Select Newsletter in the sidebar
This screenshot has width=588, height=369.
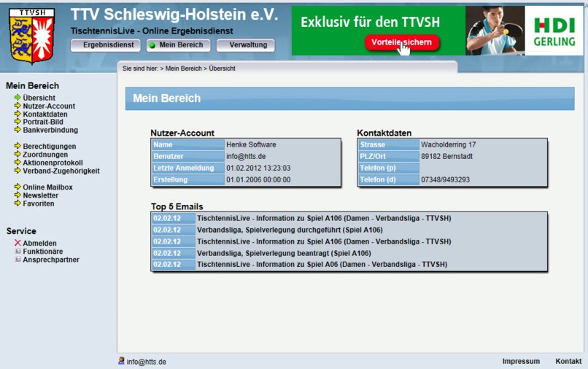pos(40,195)
